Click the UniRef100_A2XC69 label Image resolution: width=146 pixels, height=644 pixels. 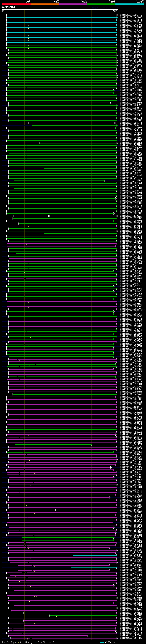(131, 306)
